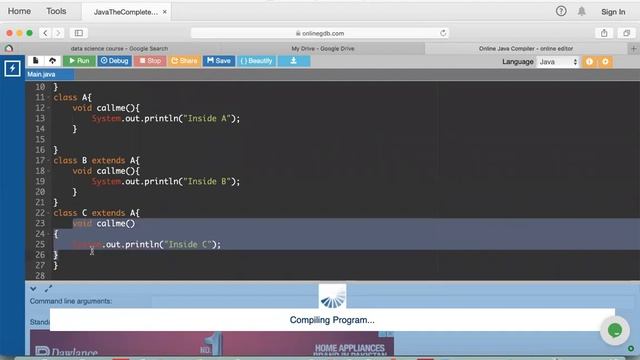Fold class B at line 17
The height and width of the screenshot is (360, 640).
click(x=49, y=160)
